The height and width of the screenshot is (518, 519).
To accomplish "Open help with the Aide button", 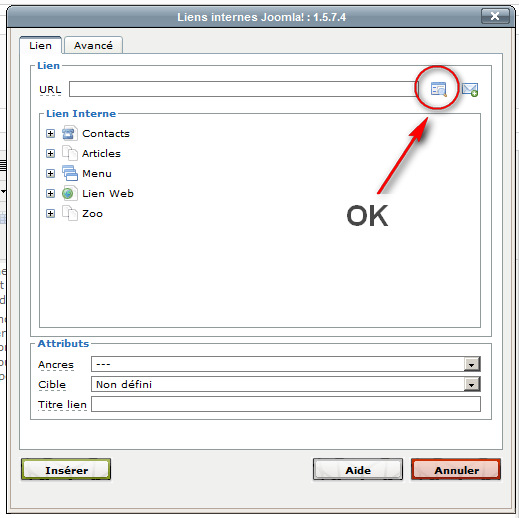I will 358,470.
